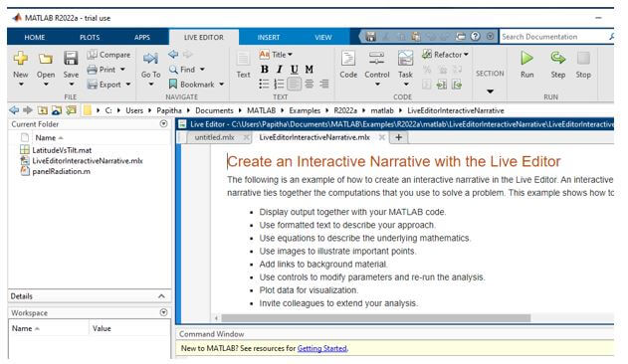This screenshot has width=628, height=364.
Task: Run the live script
Action: [527, 64]
